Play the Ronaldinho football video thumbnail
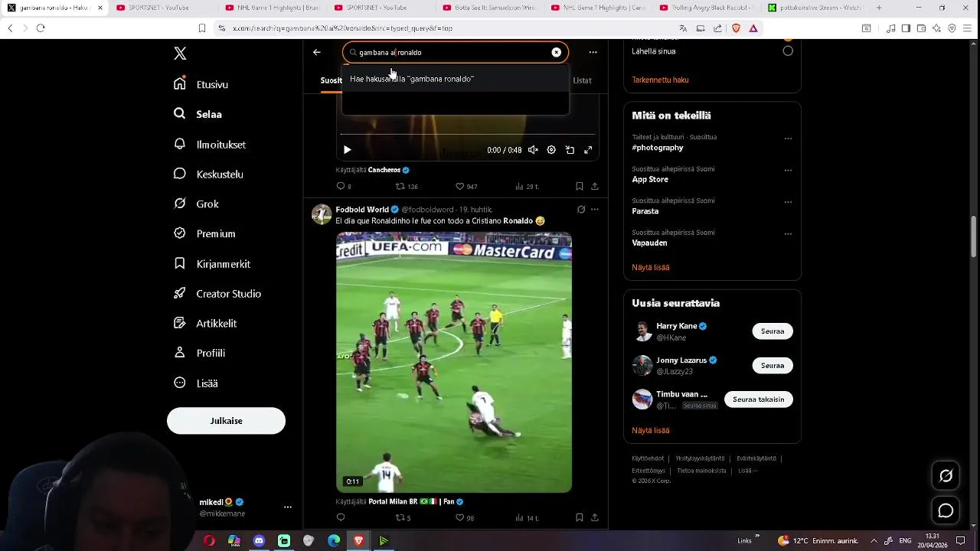Screen dimensions: 980x551 [x=454, y=362]
